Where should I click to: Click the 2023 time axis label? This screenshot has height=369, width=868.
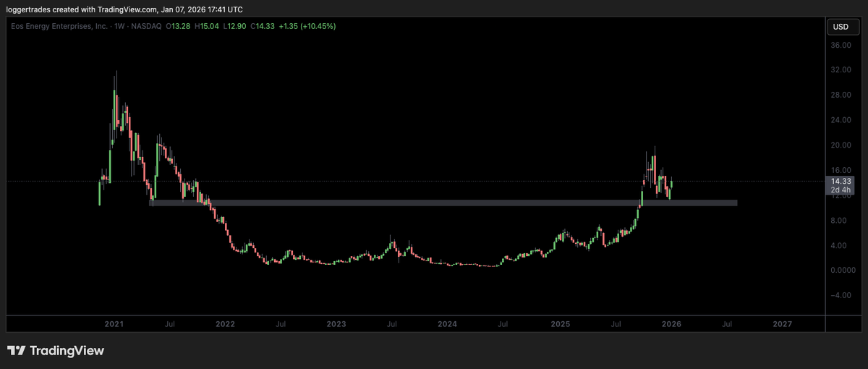336,323
